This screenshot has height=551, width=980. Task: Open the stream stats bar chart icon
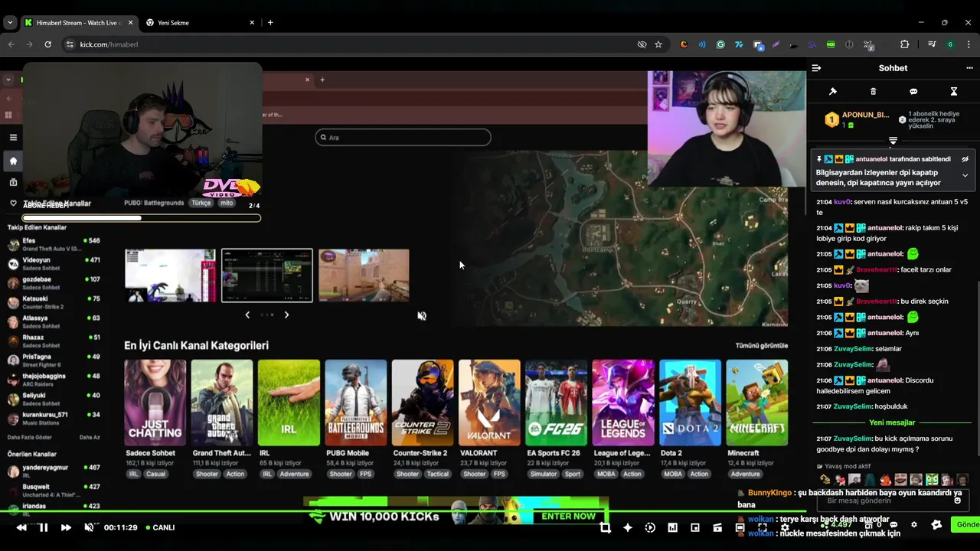click(x=672, y=527)
